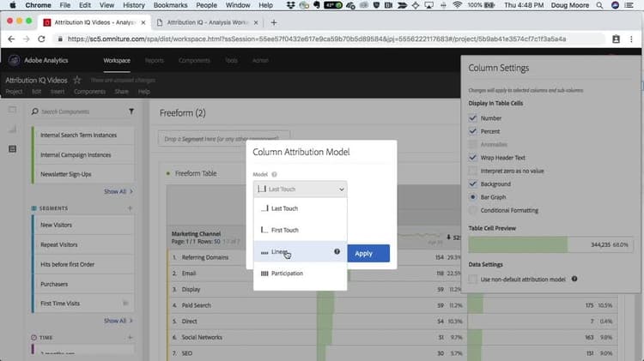Go back in Chrome
644x361 pixels.
11,39
